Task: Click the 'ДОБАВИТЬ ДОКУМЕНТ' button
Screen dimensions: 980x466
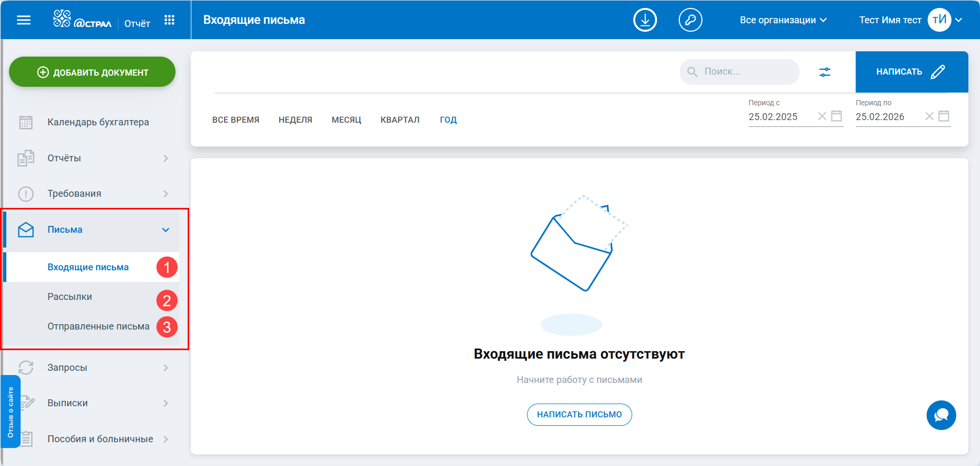Action: coord(93,72)
